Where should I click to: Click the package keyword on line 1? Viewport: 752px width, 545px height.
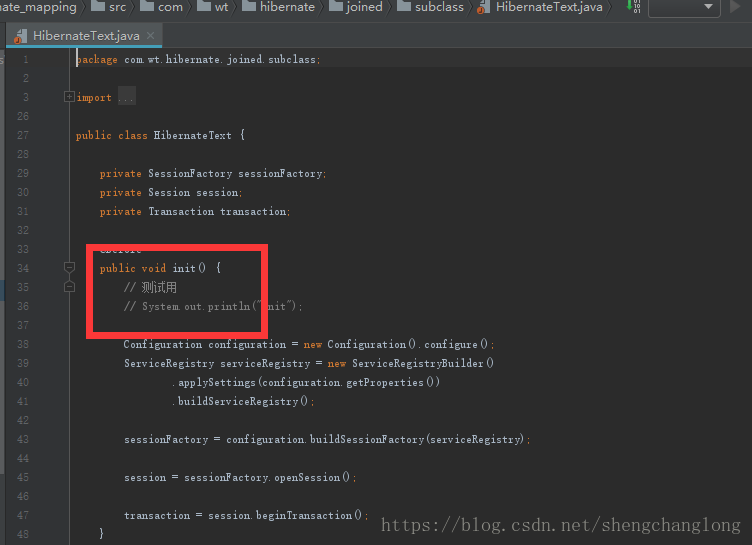coord(97,59)
